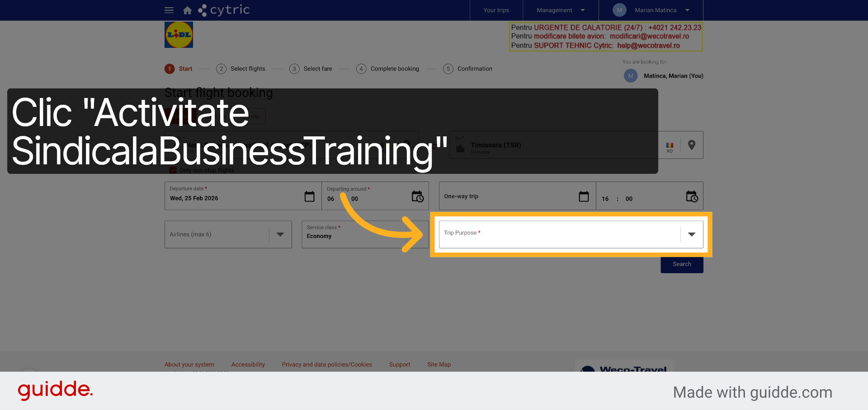Go to the home icon
The height and width of the screenshot is (410, 868).
pyautogui.click(x=187, y=10)
